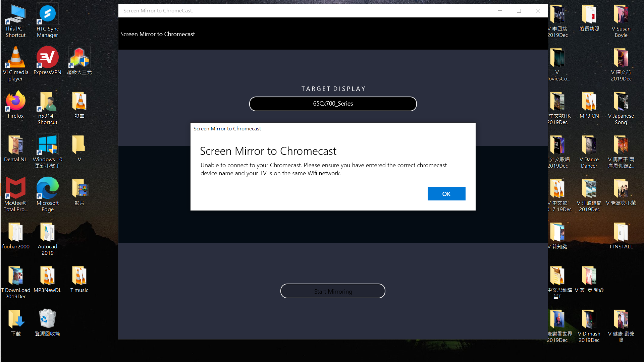This screenshot has width=644, height=362.
Task: Open This PC shortcut icon
Action: click(x=15, y=21)
